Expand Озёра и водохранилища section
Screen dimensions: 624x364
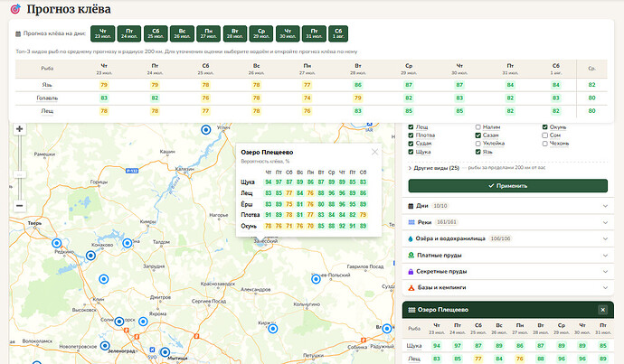(x=508, y=238)
